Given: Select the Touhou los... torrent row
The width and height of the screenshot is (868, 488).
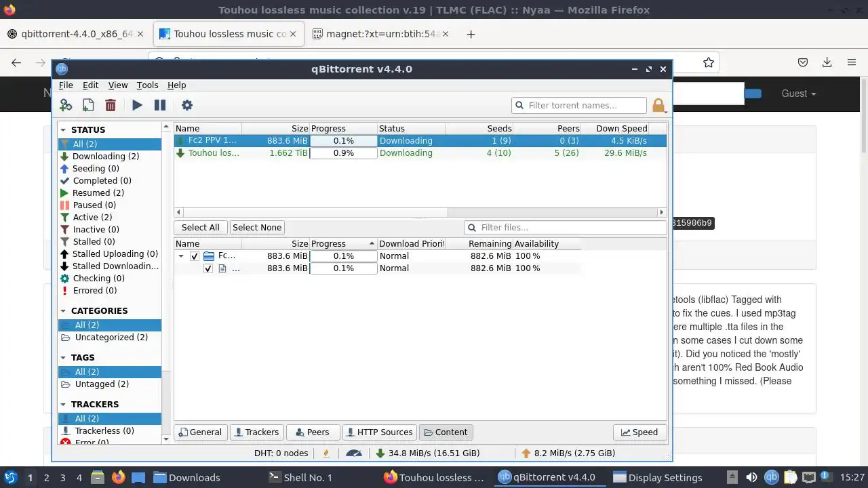Looking at the screenshot, I should (x=420, y=153).
